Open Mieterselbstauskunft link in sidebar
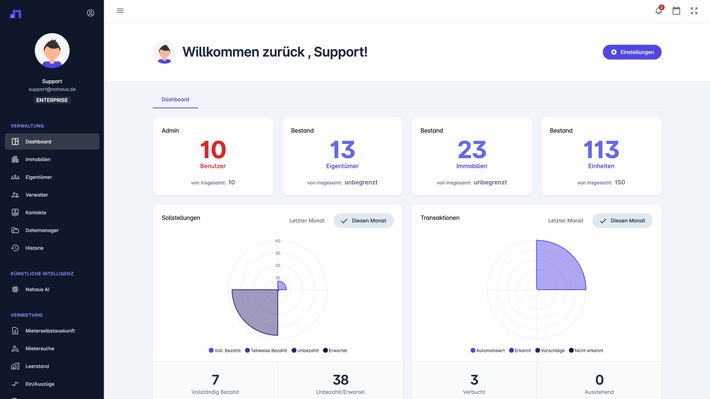Viewport: 710px width, 399px height. coord(52,331)
